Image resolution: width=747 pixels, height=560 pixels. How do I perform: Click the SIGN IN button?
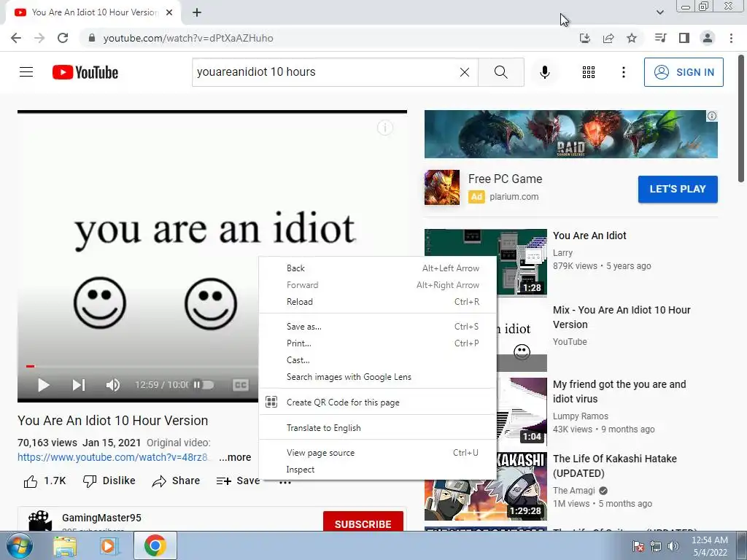point(683,72)
